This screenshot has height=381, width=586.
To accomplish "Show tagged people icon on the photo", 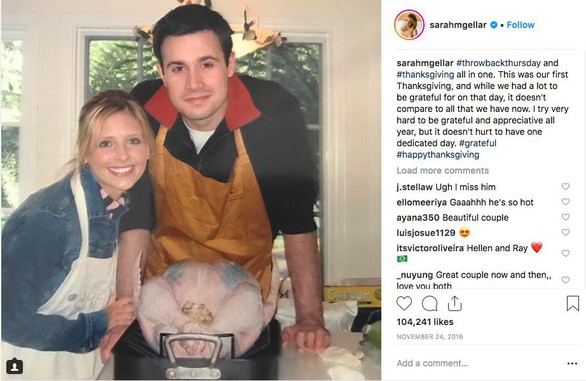I will [14, 366].
